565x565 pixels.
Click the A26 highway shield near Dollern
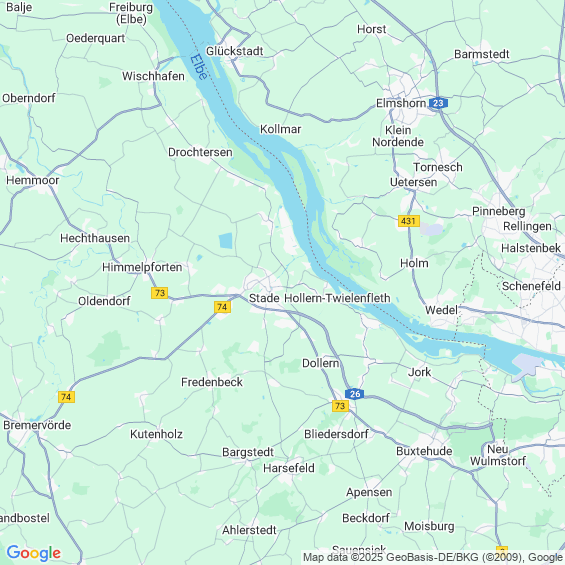click(x=355, y=394)
